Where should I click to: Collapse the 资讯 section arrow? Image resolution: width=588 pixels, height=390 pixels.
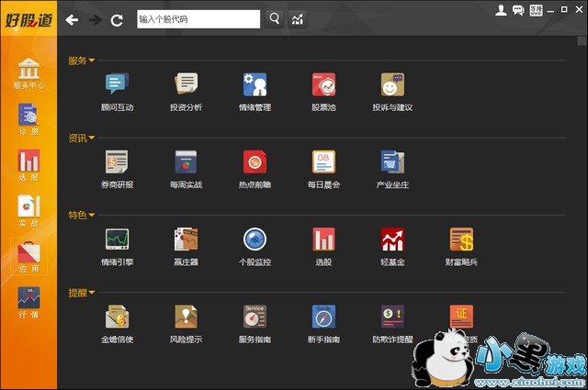click(92, 138)
